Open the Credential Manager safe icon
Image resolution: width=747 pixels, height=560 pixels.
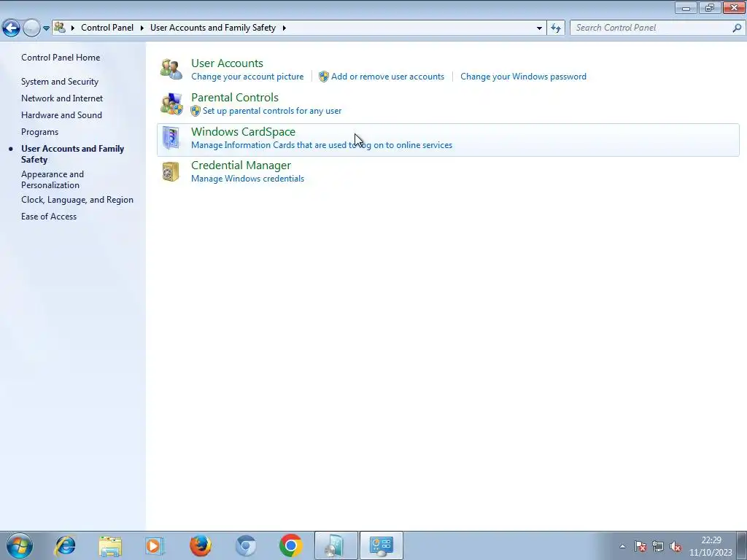tap(171, 172)
